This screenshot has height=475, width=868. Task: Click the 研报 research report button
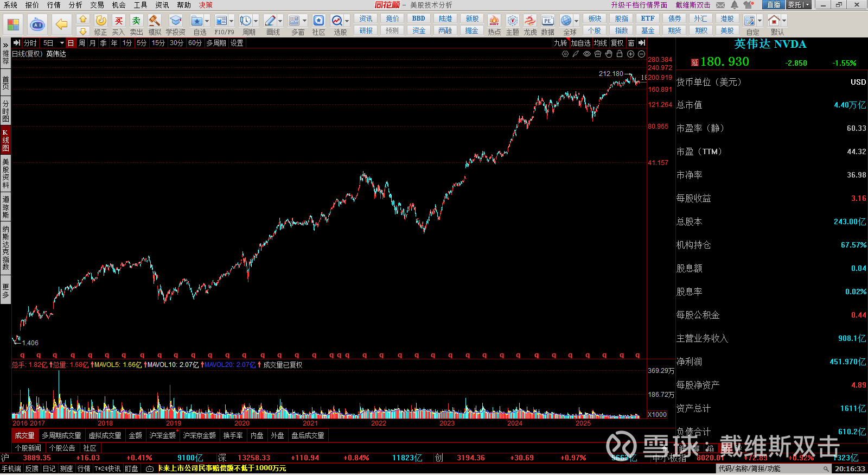[x=366, y=30]
